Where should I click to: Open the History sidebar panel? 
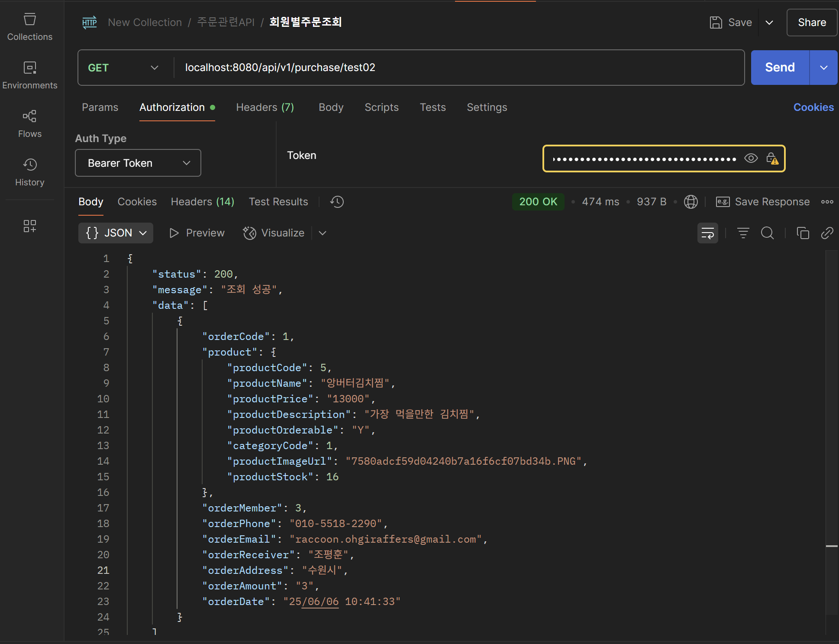tap(29, 172)
